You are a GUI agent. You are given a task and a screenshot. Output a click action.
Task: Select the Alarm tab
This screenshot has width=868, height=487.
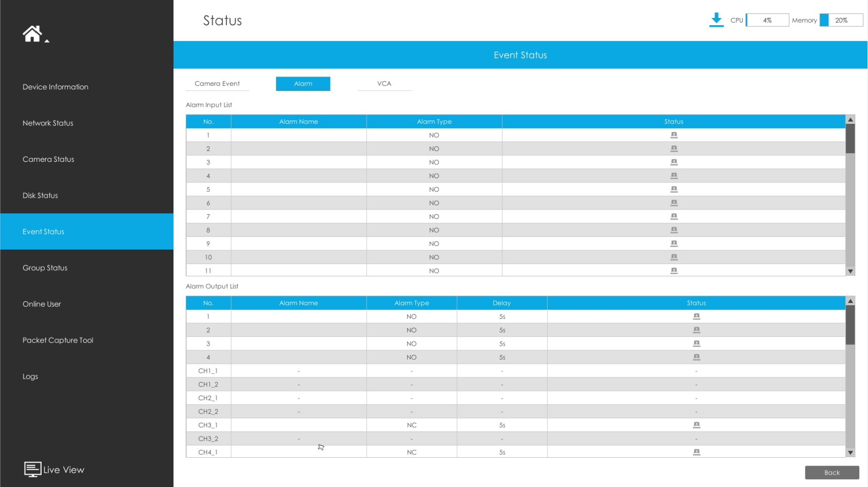click(303, 84)
